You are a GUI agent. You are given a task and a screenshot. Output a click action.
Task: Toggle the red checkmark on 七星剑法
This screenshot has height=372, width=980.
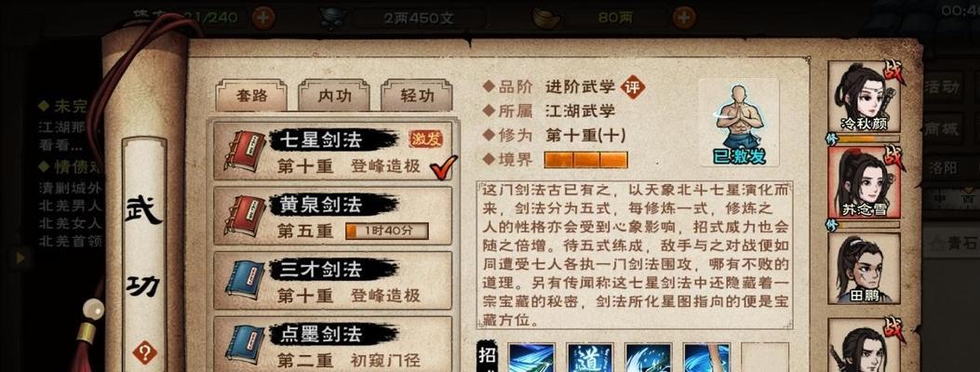pos(443,165)
